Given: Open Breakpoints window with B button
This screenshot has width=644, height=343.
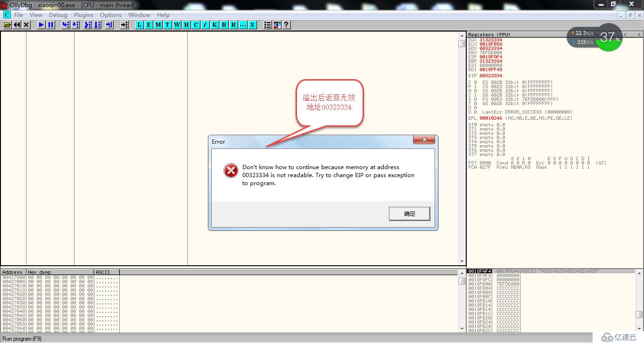Looking at the screenshot, I should coord(224,25).
